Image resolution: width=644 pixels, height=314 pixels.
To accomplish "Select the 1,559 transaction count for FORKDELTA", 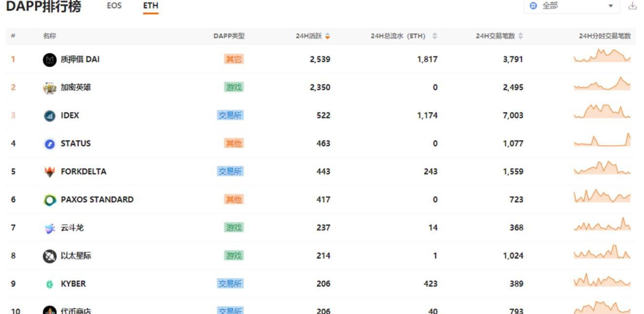I will [x=513, y=171].
